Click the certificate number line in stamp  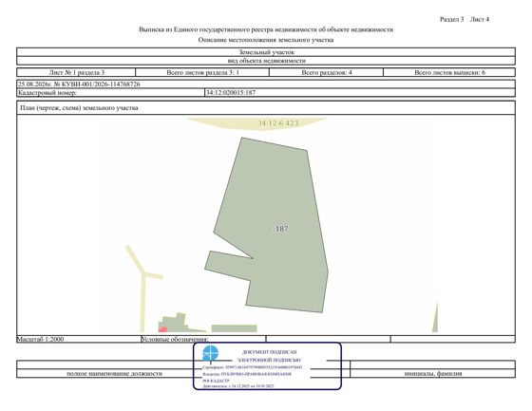[253, 367]
